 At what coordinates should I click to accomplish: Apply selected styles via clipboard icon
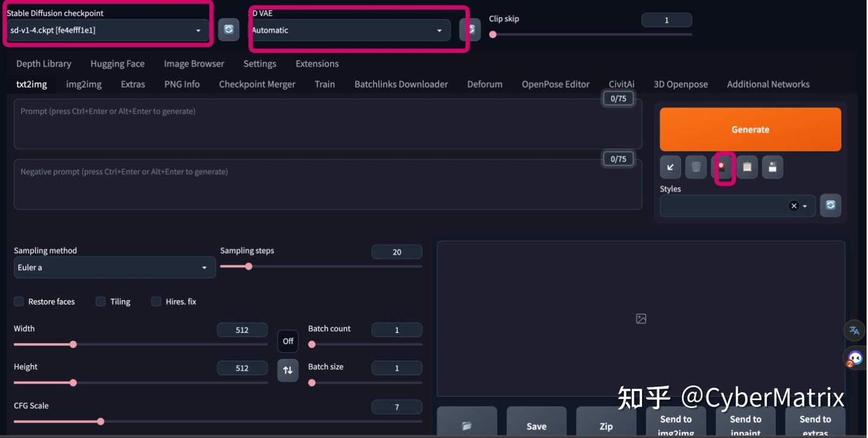tap(747, 167)
